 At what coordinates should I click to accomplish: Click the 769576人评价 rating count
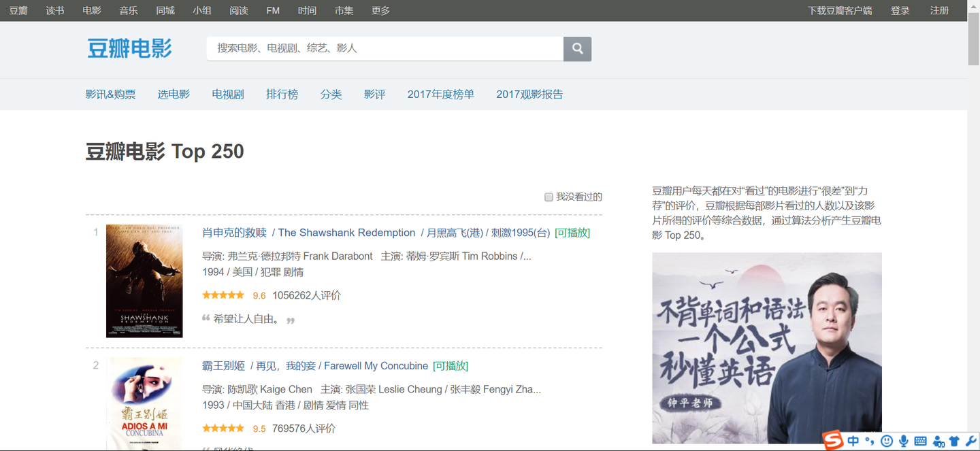pos(304,429)
